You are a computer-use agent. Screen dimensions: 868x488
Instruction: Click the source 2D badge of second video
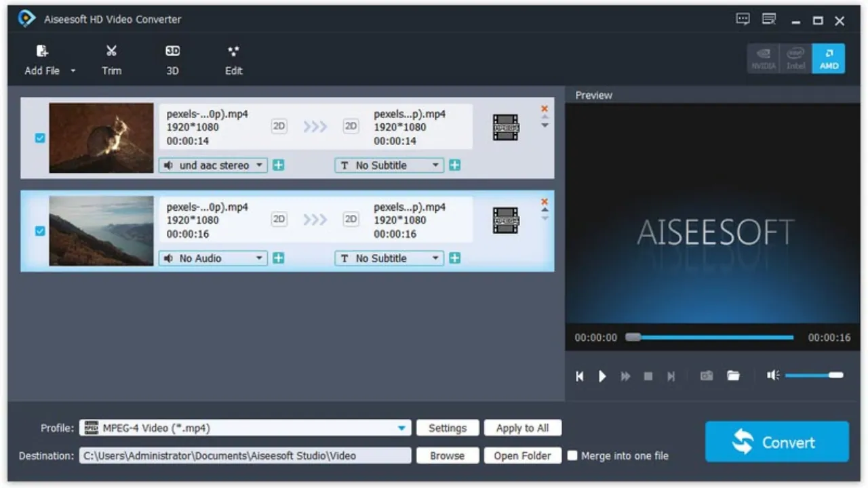click(x=279, y=219)
